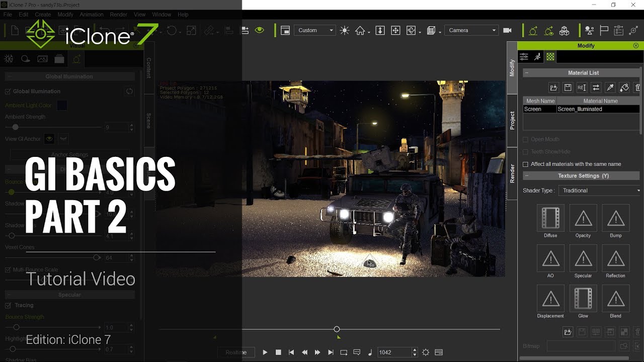The height and width of the screenshot is (362, 644).
Task: Select the Blend texture channel slot
Action: pos(616,299)
